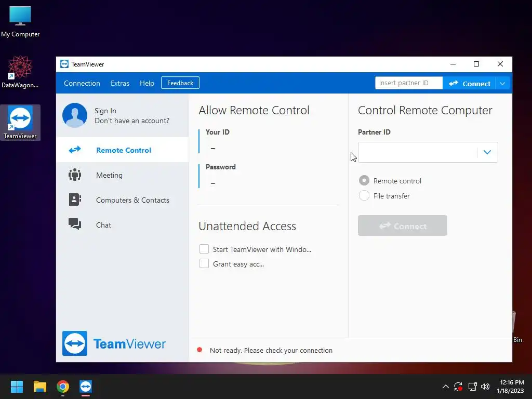The image size is (532, 399).
Task: Click the Allow Remote Control heading
Action: [x=254, y=110]
